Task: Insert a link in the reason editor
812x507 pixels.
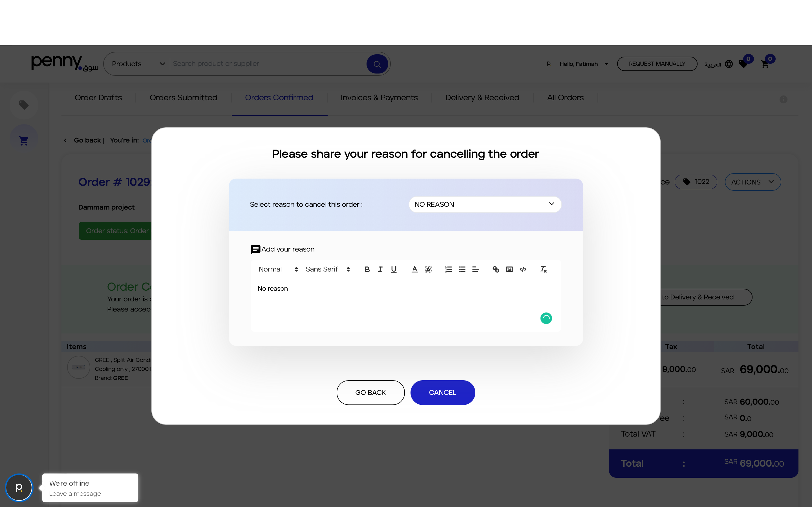Action: [496, 269]
